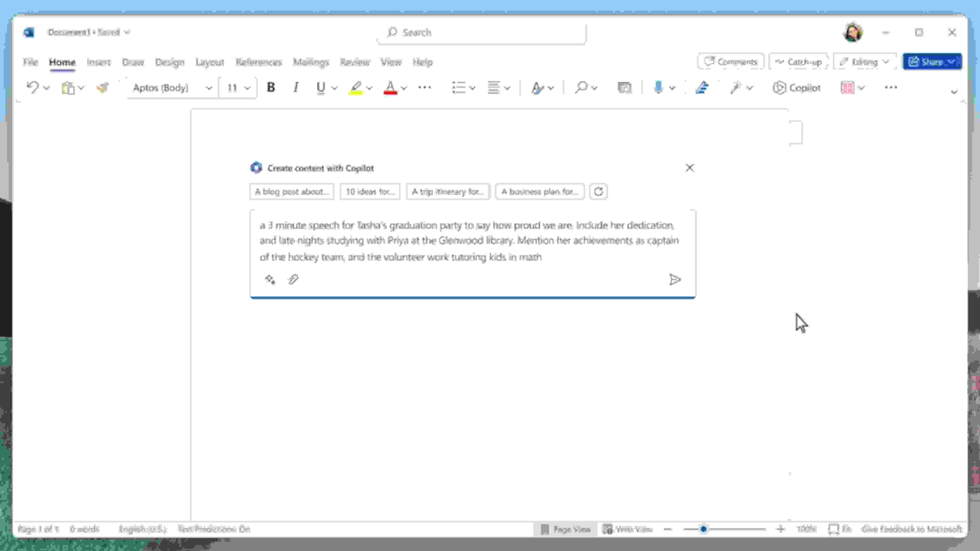Toggle bold formatting
The width and height of the screenshot is (980, 551).
click(x=270, y=87)
